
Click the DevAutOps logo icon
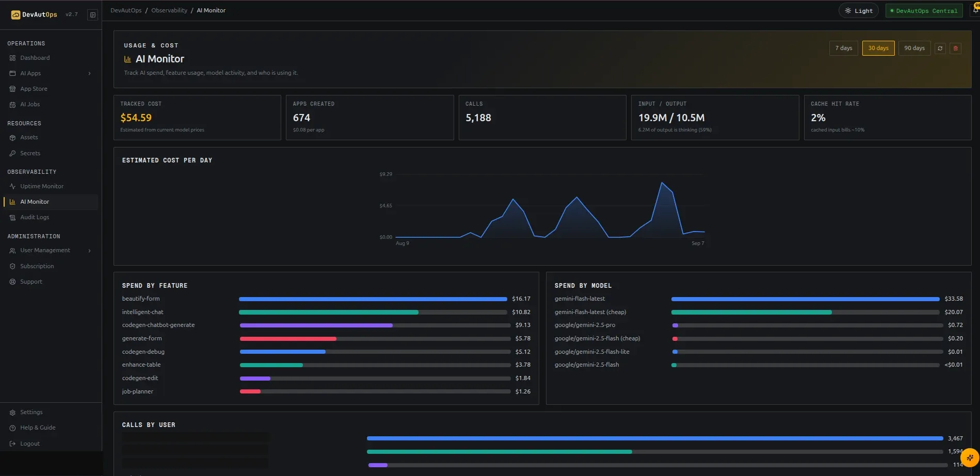15,15
